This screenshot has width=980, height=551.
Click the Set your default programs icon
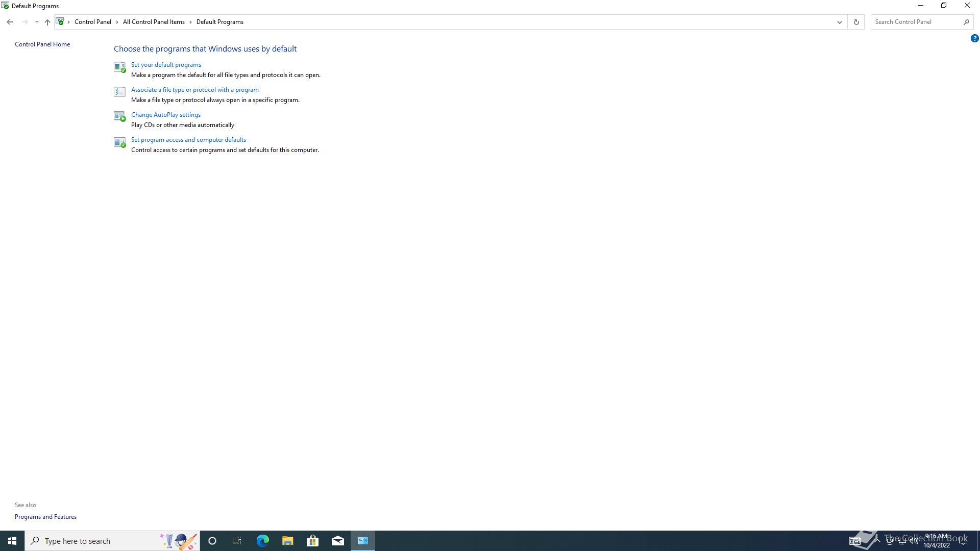click(x=119, y=67)
